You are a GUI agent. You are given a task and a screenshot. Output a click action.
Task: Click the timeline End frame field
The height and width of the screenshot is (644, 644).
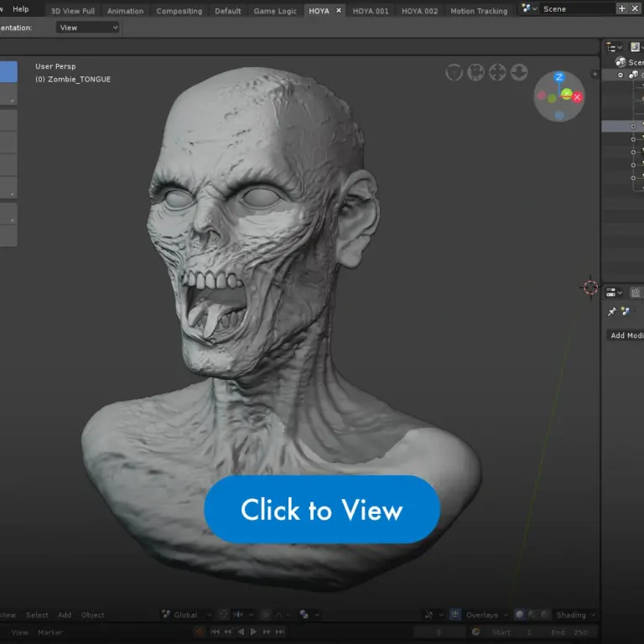(x=570, y=632)
